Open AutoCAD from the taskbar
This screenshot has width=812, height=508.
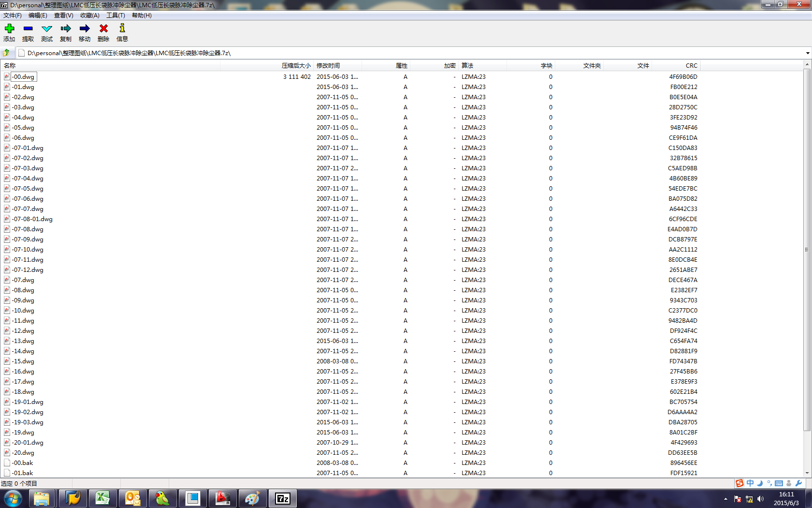point(222,499)
